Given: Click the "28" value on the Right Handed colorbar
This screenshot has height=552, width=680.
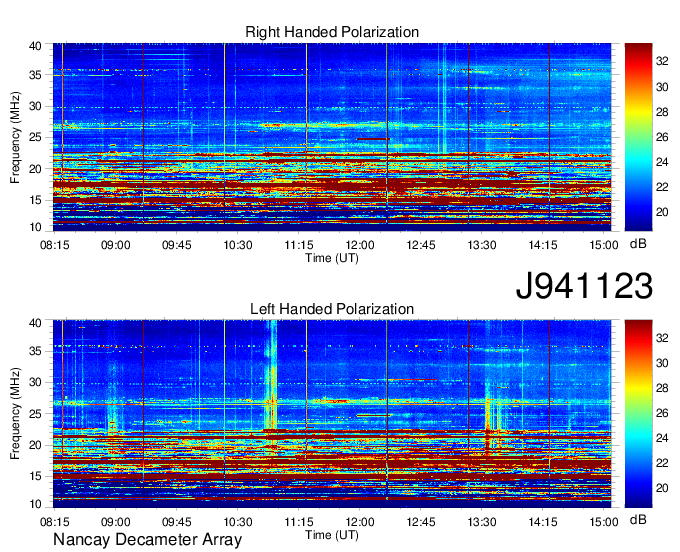Looking at the screenshot, I should [x=662, y=112].
